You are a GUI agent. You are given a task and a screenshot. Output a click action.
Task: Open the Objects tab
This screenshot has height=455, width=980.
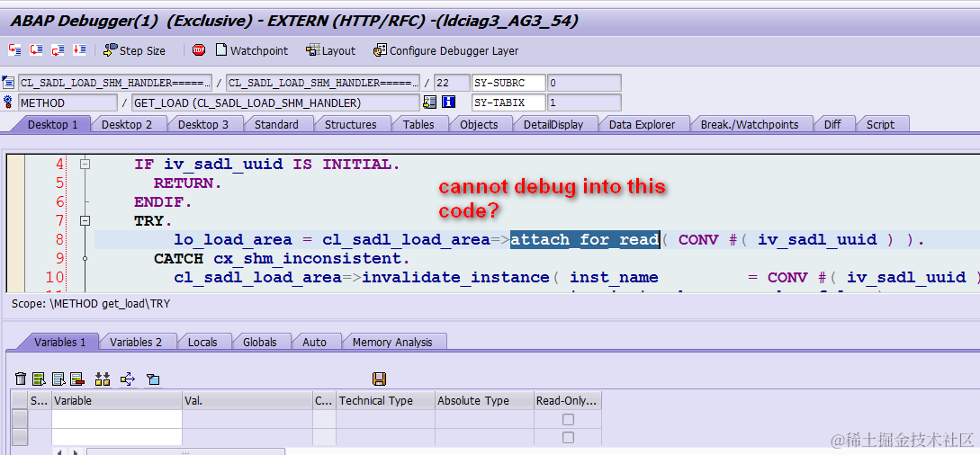(x=479, y=124)
